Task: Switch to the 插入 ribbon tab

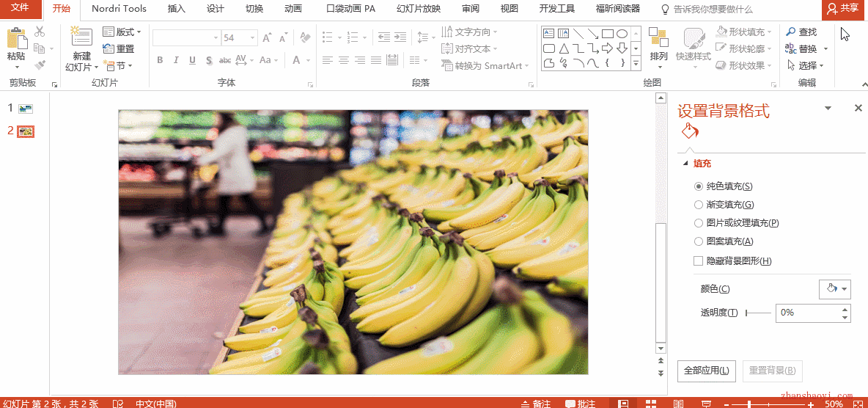Action: (x=177, y=9)
